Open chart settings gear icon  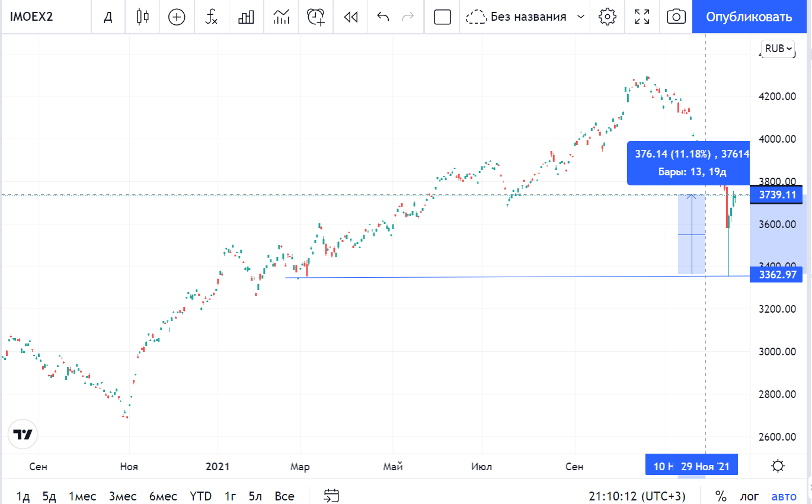608,17
